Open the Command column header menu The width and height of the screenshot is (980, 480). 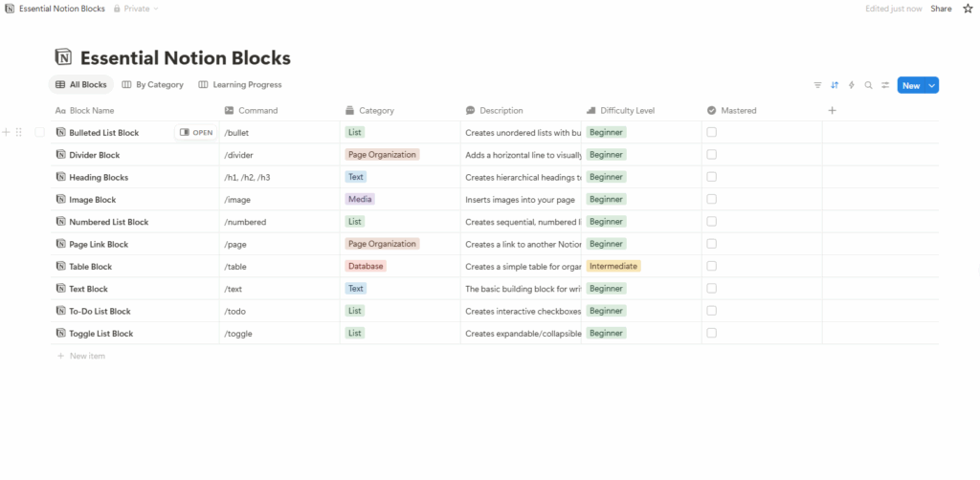pyautogui.click(x=280, y=111)
